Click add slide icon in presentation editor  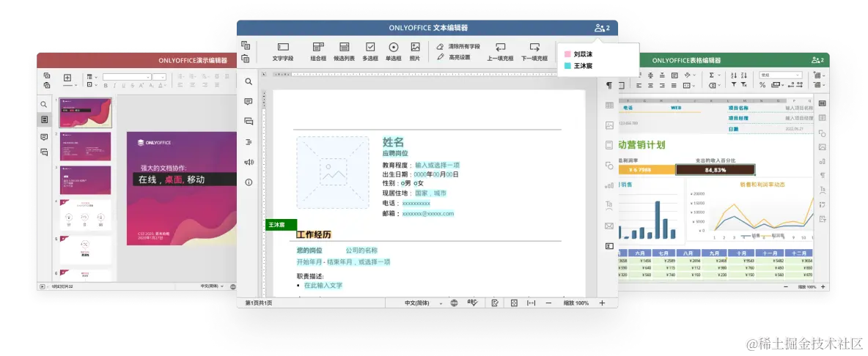point(67,78)
